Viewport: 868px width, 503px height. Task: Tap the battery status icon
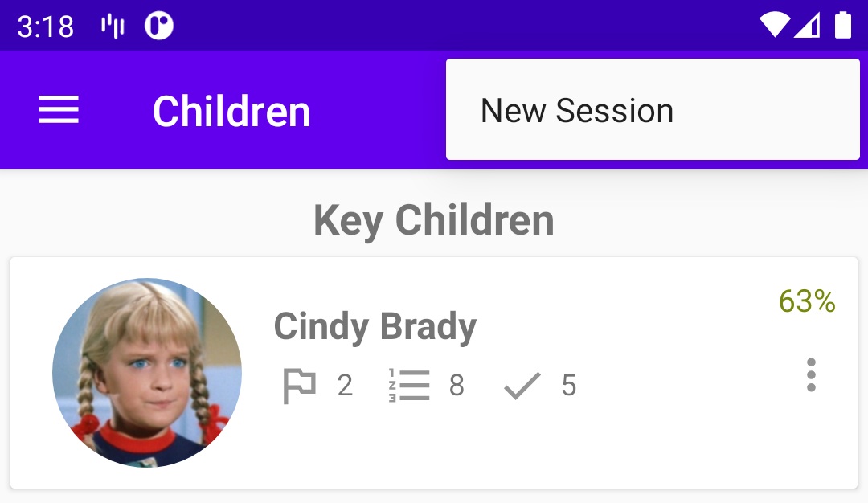(842, 26)
